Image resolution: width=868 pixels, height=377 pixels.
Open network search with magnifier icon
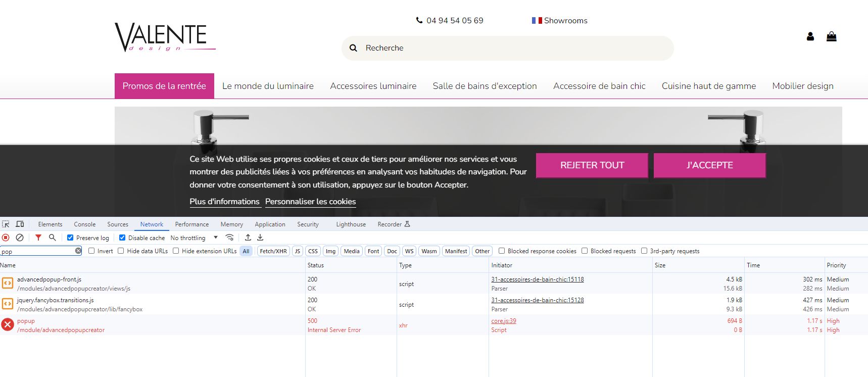(x=52, y=238)
